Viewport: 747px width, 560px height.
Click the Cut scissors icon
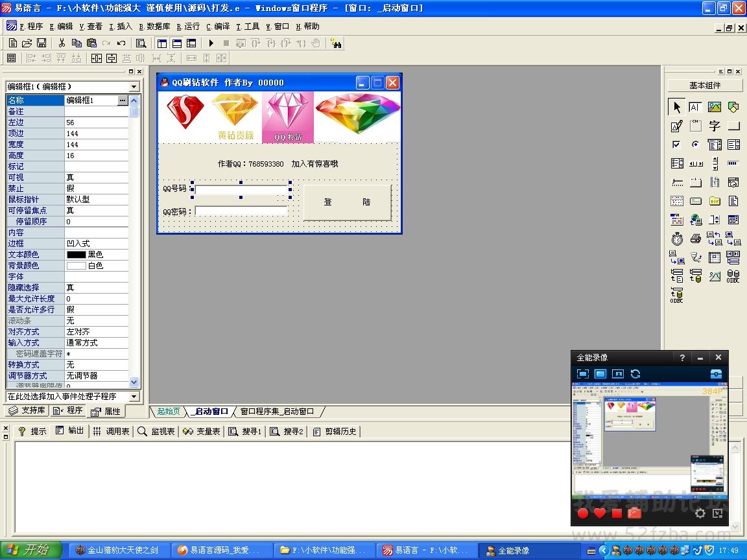tap(62, 43)
